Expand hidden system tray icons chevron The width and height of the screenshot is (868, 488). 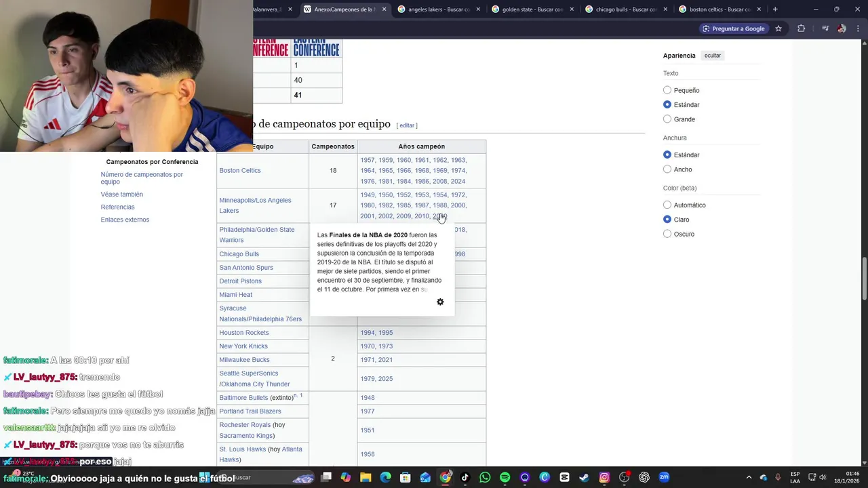pos(749,477)
